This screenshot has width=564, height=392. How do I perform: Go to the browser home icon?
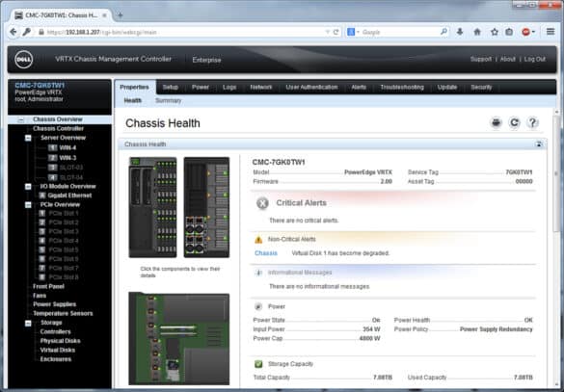pos(477,32)
